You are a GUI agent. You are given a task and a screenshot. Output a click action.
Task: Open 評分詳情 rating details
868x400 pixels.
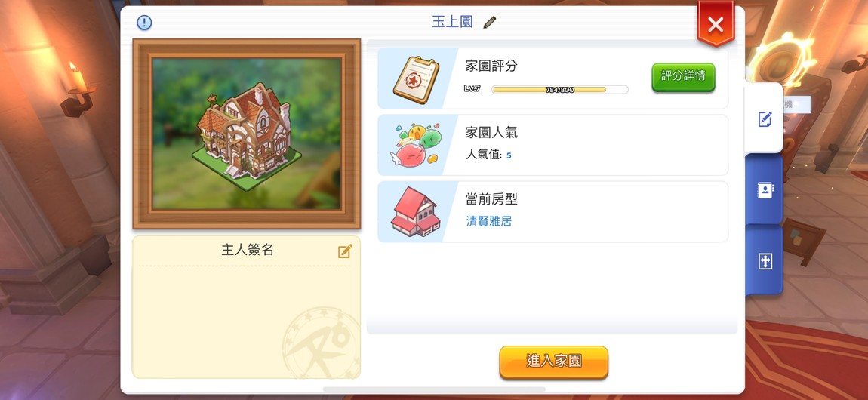coord(683,77)
